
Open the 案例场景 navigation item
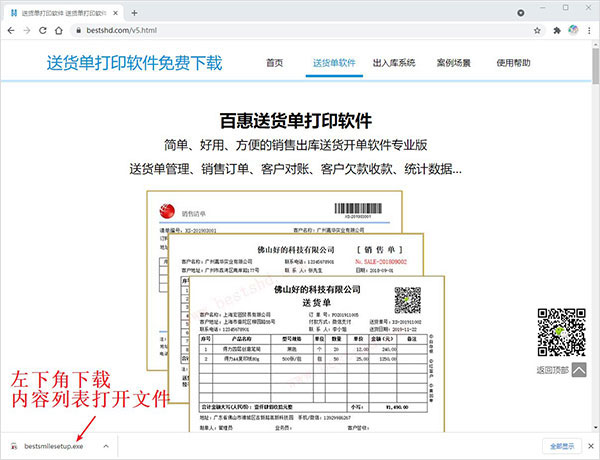pos(454,63)
